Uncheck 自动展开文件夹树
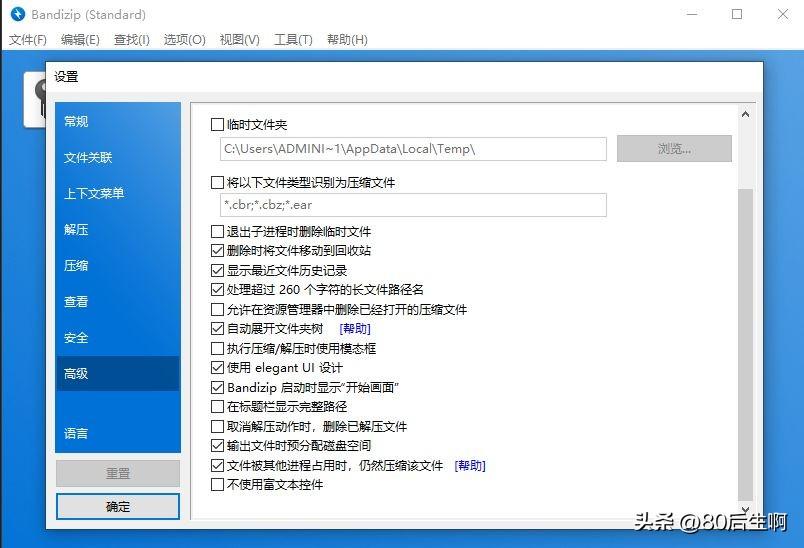 tap(217, 329)
